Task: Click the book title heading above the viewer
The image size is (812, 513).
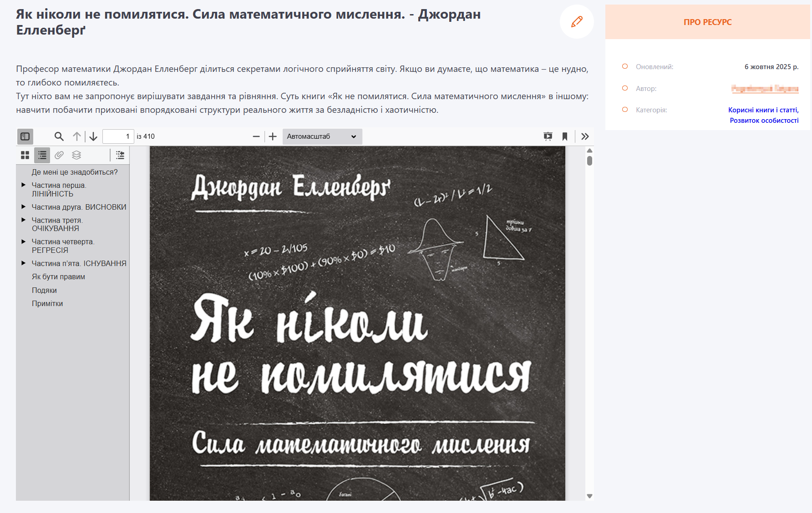Action: 249,22
